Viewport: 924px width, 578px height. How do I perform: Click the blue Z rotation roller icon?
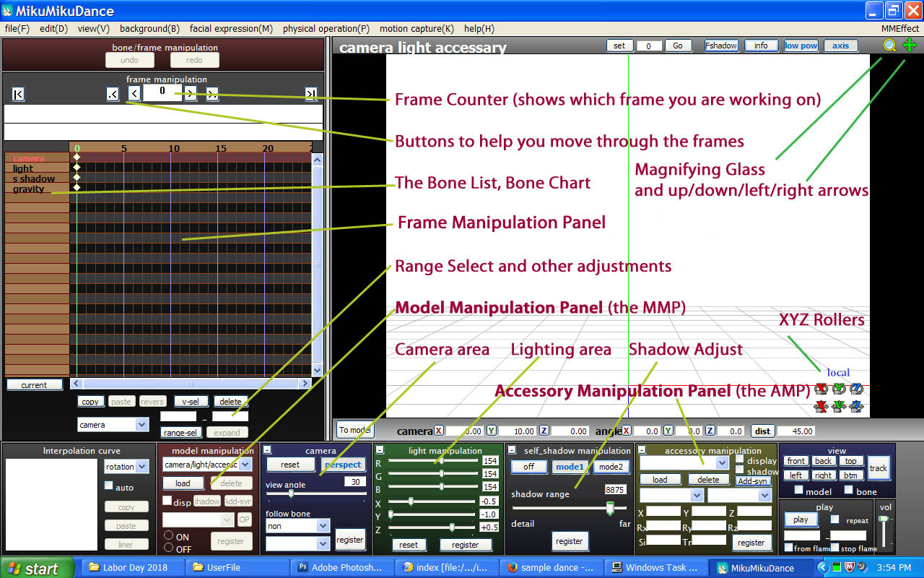pos(857,389)
